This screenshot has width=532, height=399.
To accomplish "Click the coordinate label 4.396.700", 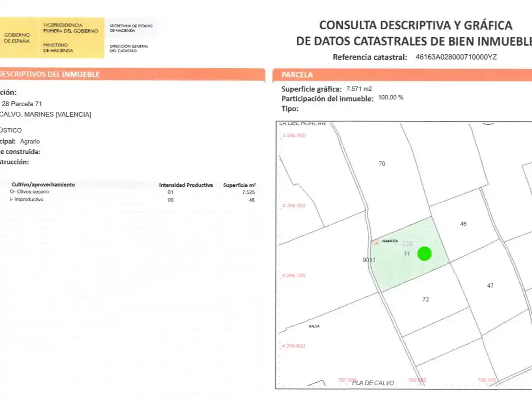I will tap(294, 276).
